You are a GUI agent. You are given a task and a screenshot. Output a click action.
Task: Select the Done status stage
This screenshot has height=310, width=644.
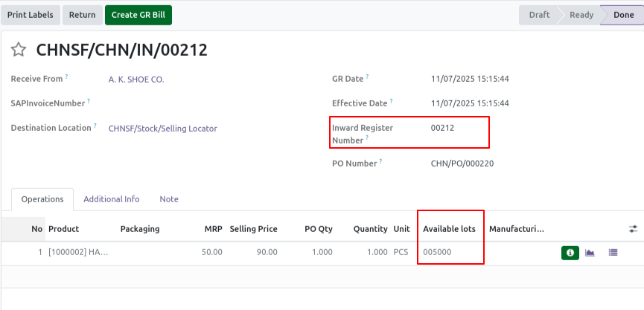tap(623, 15)
